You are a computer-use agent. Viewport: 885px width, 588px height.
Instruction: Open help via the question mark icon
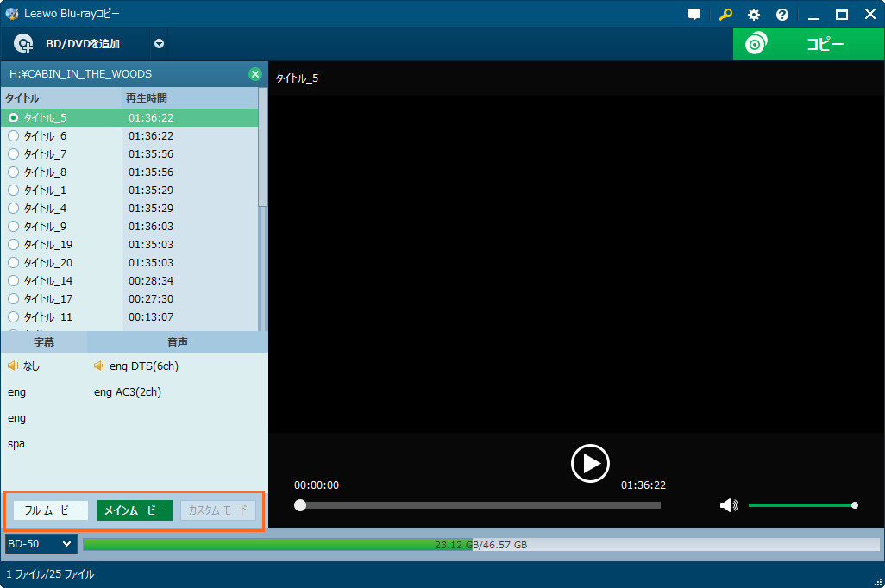tap(782, 15)
